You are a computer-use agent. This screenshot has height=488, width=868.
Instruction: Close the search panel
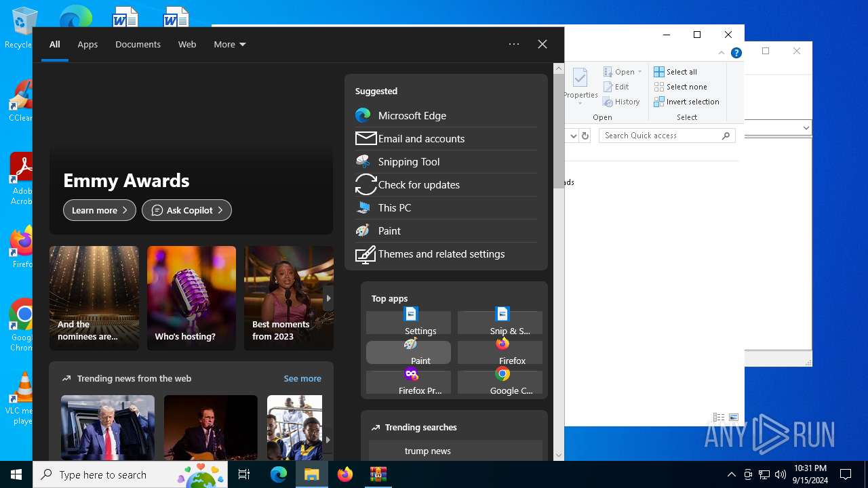[x=542, y=44]
